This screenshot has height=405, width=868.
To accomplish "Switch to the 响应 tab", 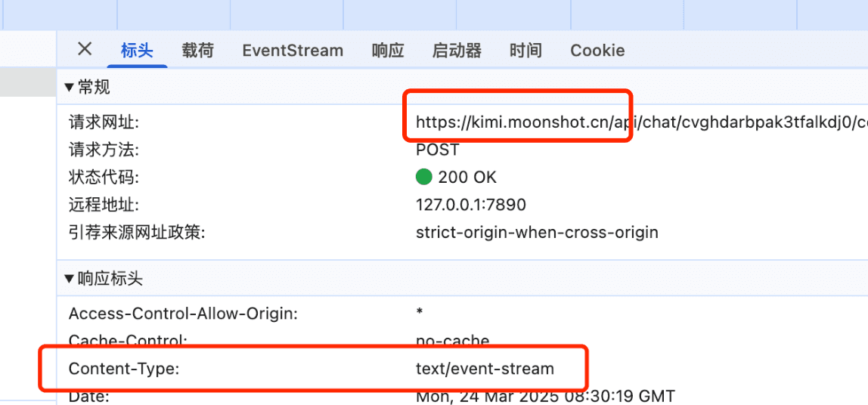I will tap(387, 51).
